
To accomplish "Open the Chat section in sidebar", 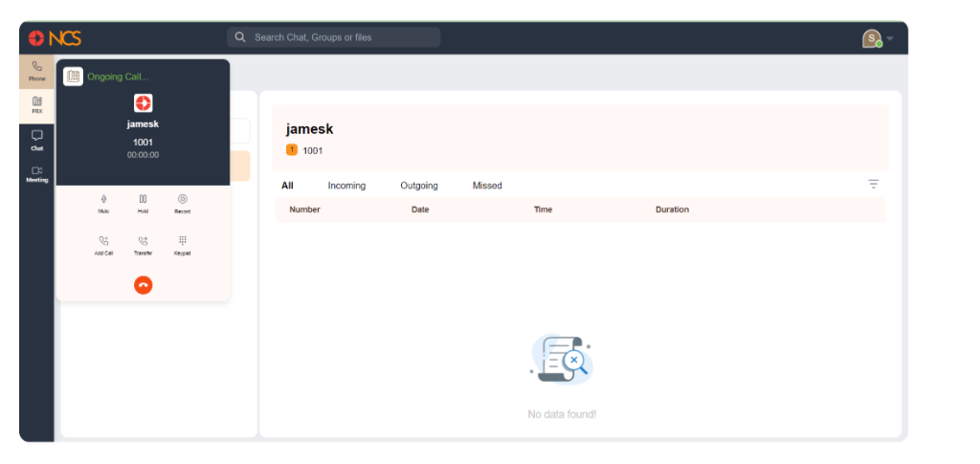I will coord(37,140).
